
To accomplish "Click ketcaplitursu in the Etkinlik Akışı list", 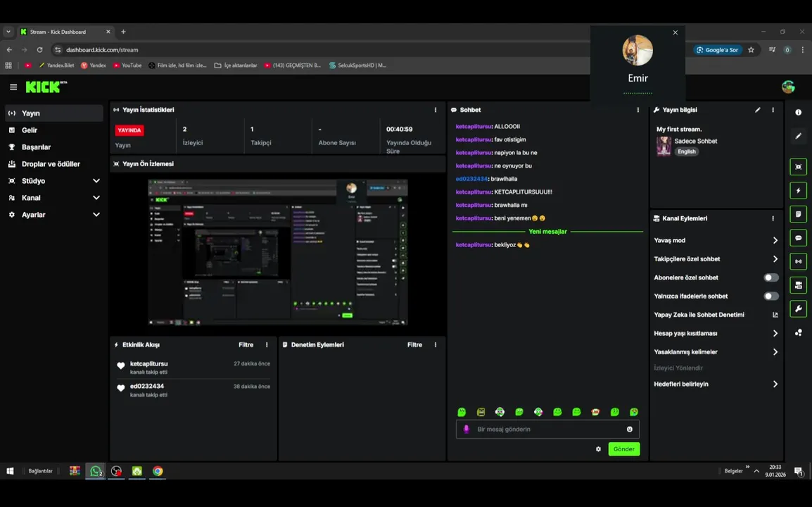I will click(x=148, y=364).
